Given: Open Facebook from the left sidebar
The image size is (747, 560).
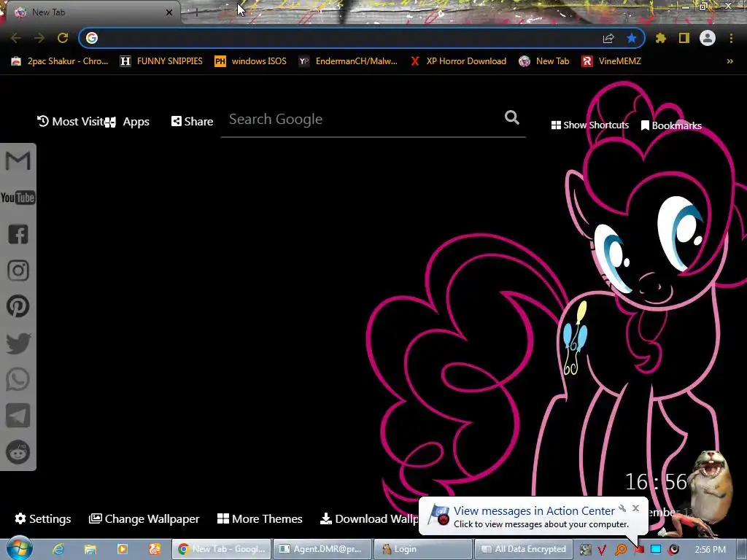Looking at the screenshot, I should (x=18, y=234).
